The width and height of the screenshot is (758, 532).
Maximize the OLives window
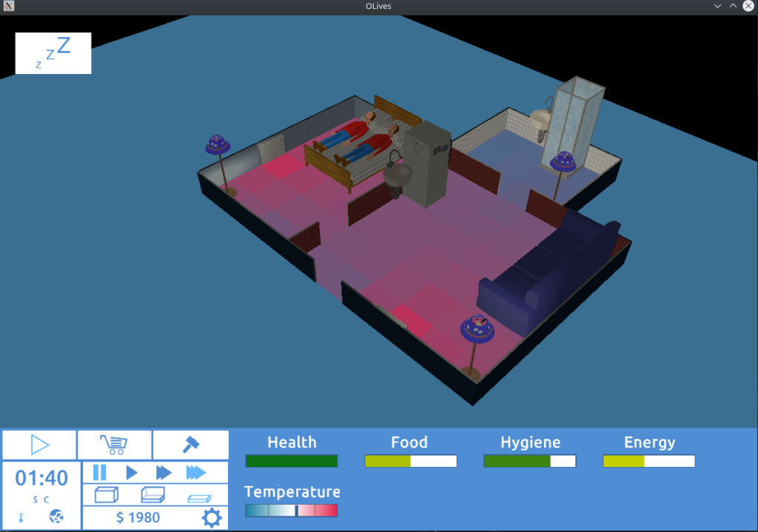click(733, 6)
